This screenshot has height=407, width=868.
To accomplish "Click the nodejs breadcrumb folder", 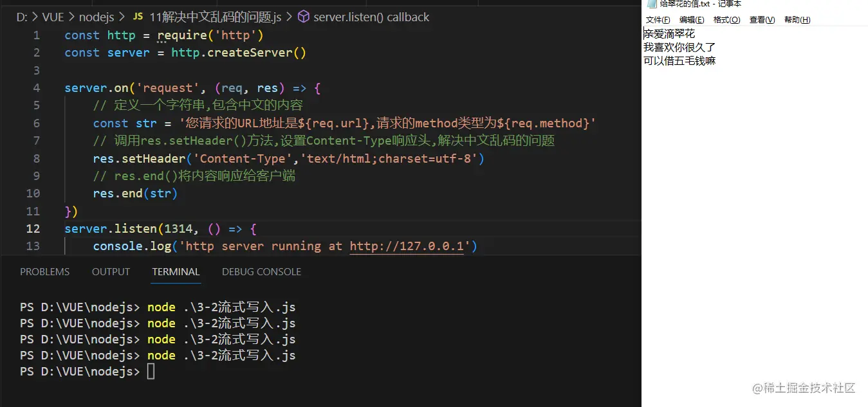I will (97, 17).
